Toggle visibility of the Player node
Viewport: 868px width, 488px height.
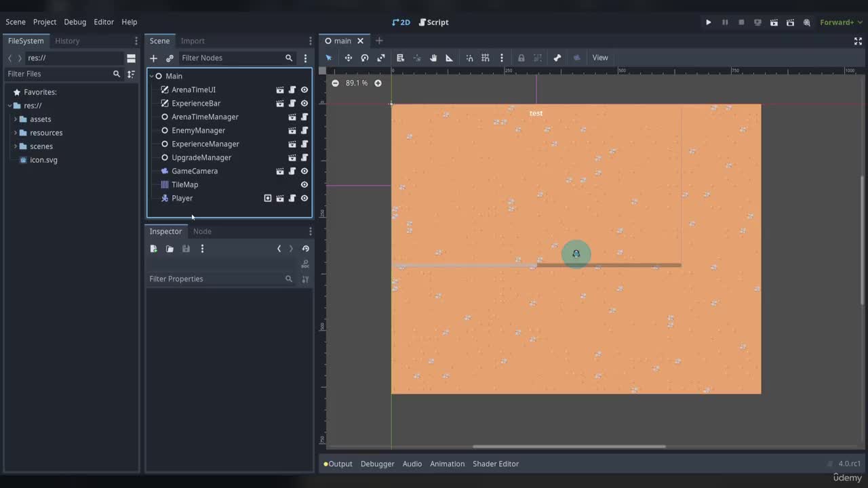pyautogui.click(x=304, y=198)
